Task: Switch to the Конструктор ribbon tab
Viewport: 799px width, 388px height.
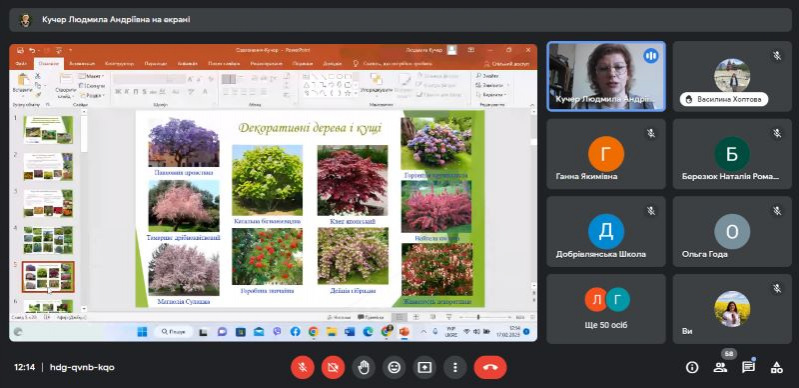Action: click(119, 64)
